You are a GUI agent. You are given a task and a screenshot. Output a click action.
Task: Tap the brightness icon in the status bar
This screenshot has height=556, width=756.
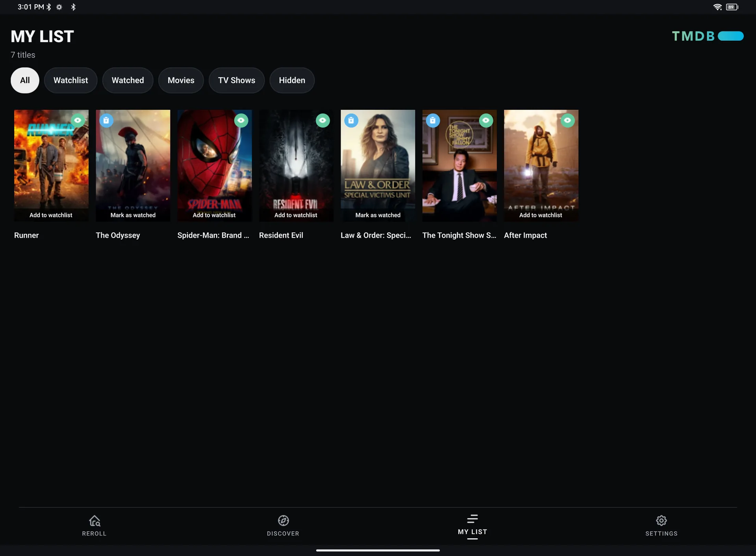(59, 7)
